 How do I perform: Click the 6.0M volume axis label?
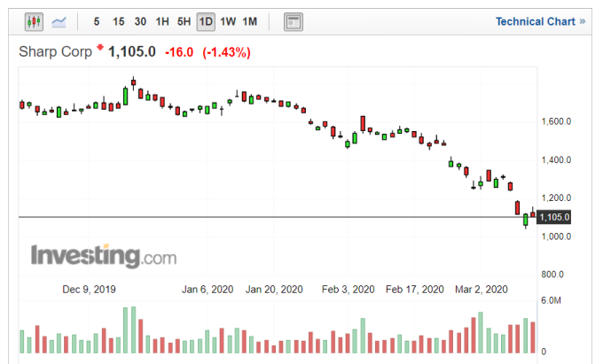coord(551,300)
